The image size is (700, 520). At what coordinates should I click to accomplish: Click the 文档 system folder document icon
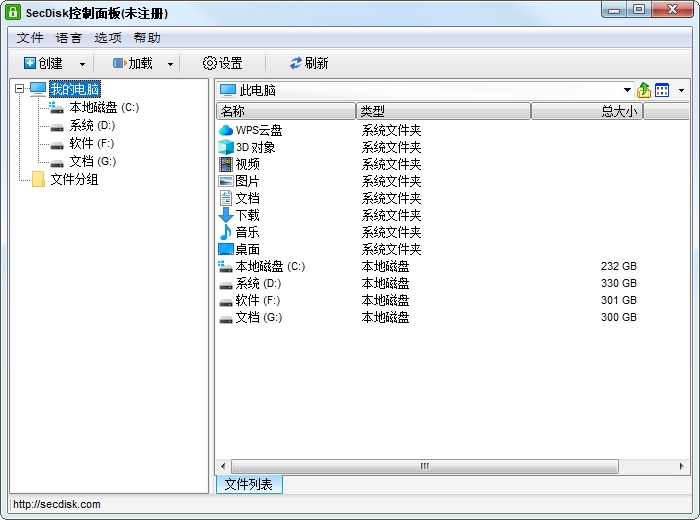tap(226, 198)
